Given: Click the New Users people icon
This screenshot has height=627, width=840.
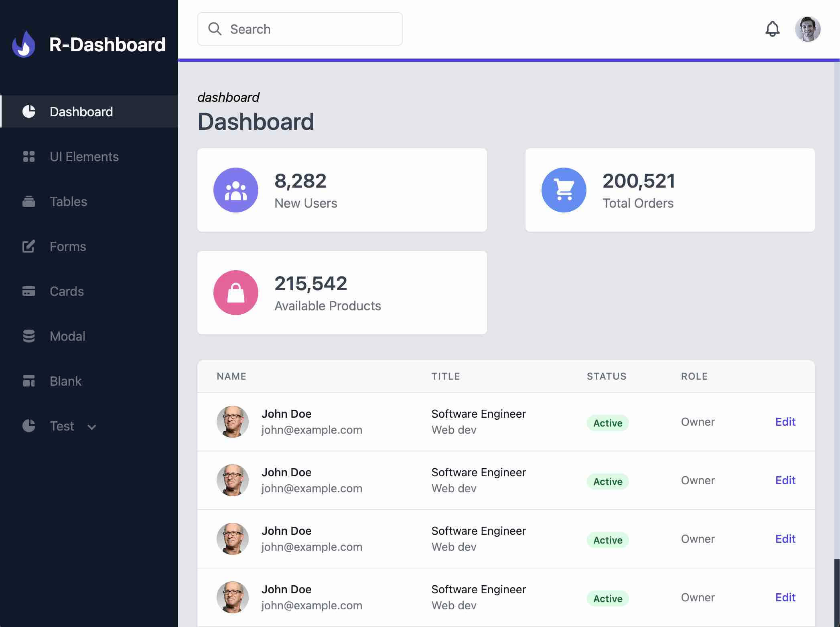Looking at the screenshot, I should [236, 190].
